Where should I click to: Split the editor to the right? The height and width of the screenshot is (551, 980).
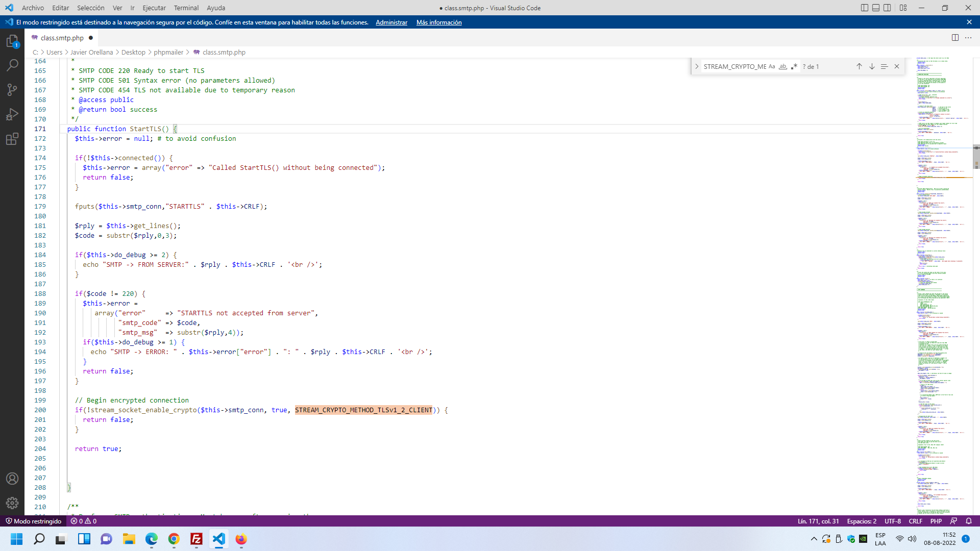(x=955, y=38)
